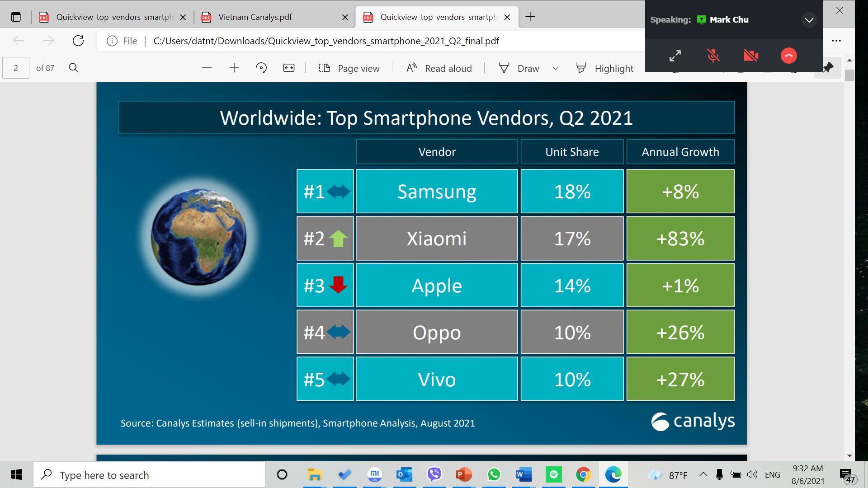Open Google Chrome from taskbar
This screenshot has width=868, height=488.
(583, 475)
